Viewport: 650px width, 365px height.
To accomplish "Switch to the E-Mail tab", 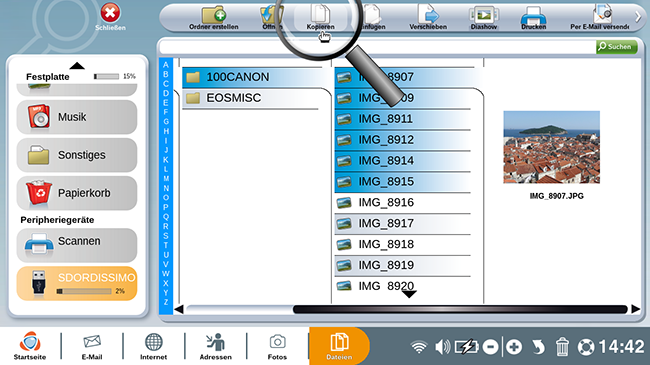I will 92,347.
